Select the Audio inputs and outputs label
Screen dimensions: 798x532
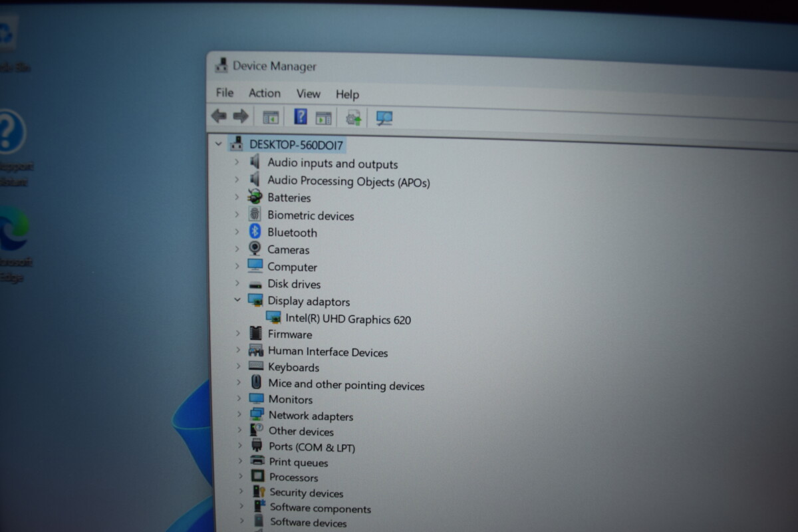click(x=332, y=164)
